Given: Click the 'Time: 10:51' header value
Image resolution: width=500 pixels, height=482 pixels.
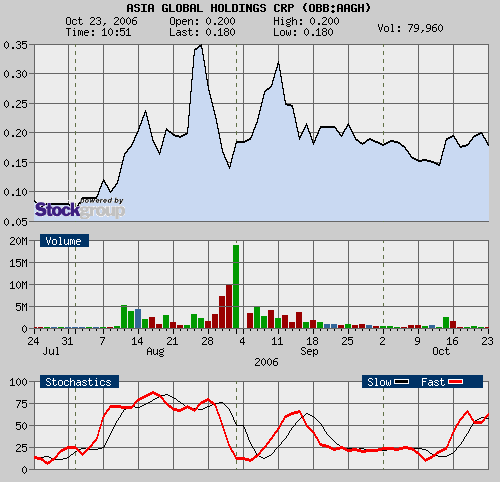Looking at the screenshot, I should pos(98,32).
